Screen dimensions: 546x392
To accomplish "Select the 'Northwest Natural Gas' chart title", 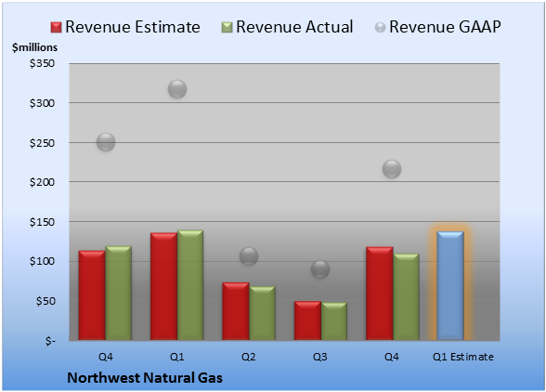I will pyautogui.click(x=145, y=378).
